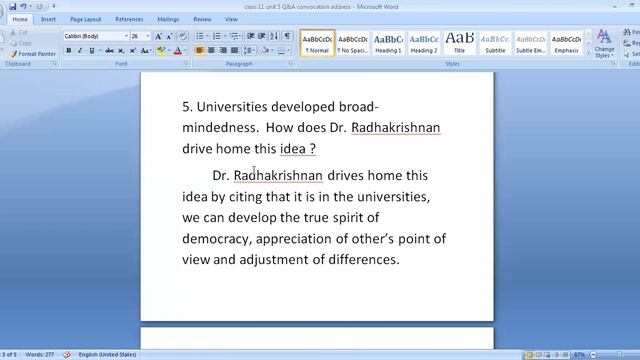Open the font color dropdown arrow

pyautogui.click(x=185, y=51)
